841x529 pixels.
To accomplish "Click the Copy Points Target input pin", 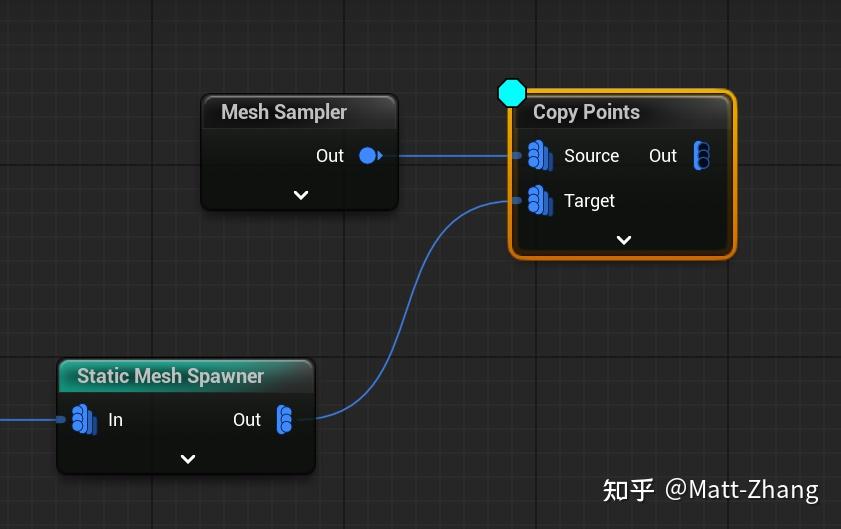I will (540, 201).
